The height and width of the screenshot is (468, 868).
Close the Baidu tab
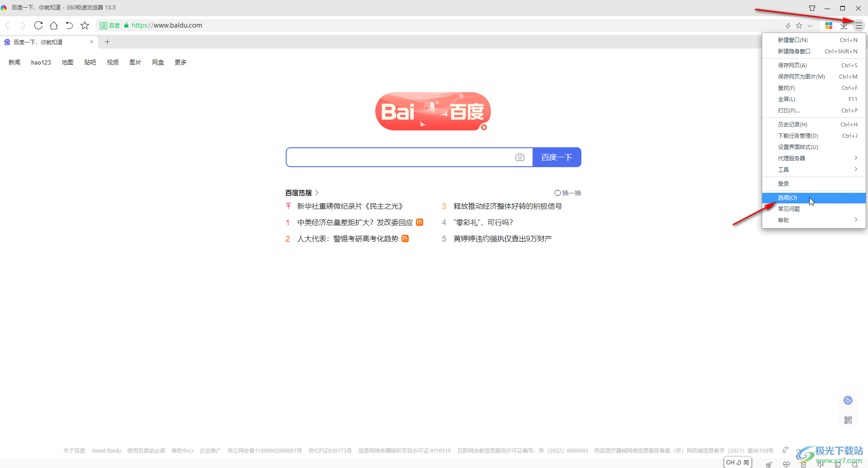91,42
